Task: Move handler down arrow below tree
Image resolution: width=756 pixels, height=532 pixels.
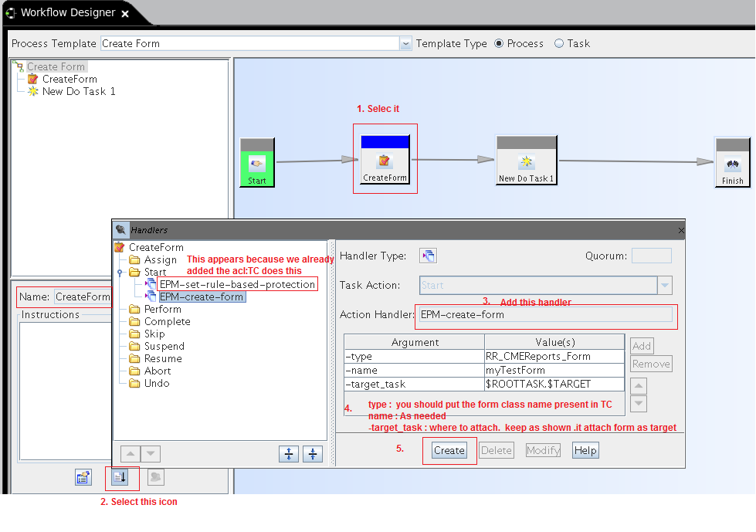Action: tap(151, 453)
